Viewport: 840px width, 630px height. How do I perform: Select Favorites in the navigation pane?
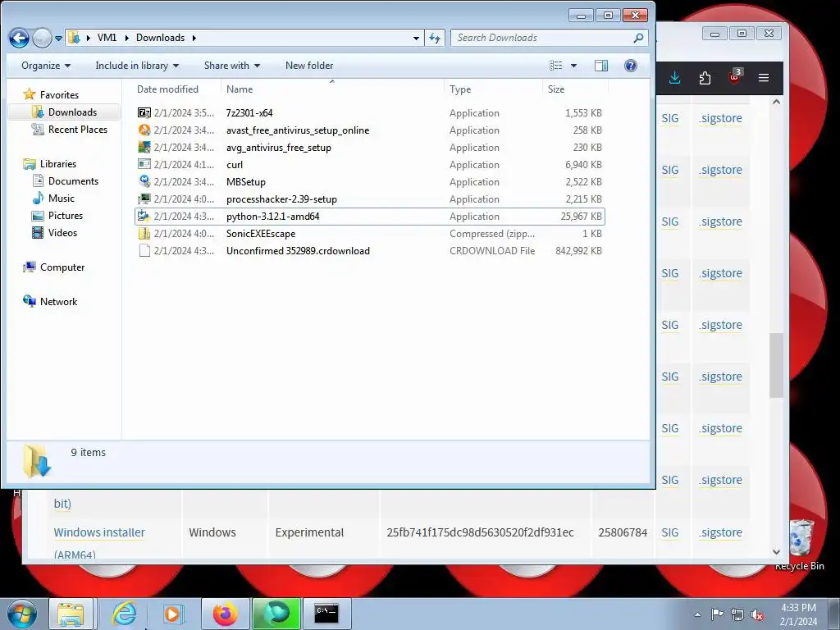(59, 95)
